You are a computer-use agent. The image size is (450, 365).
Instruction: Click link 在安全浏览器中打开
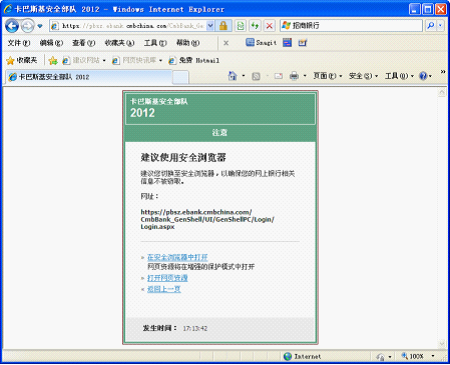[178, 257]
